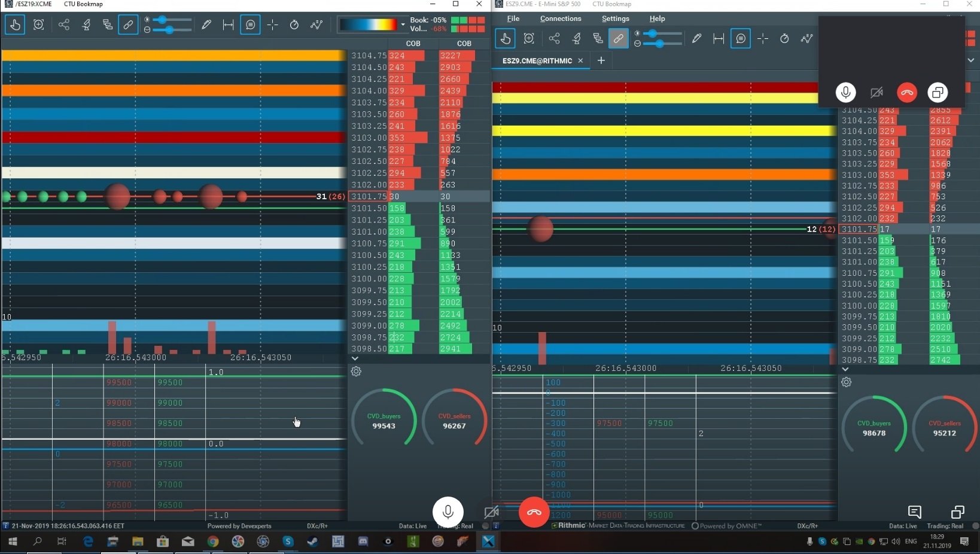The image size is (980, 554).
Task: Click the zoom-to-region icon in left toolbar
Action: [39, 25]
